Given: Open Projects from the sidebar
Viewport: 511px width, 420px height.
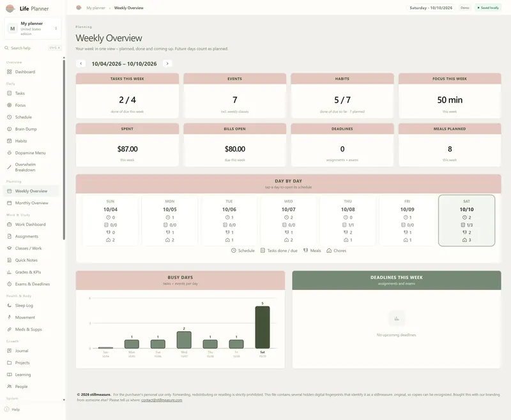Looking at the screenshot, I should coord(31,363).
